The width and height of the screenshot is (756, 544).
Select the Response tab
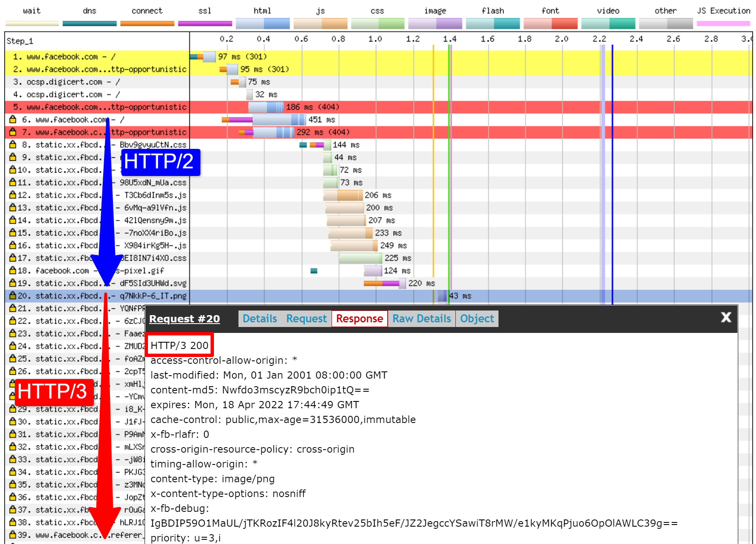(x=359, y=319)
